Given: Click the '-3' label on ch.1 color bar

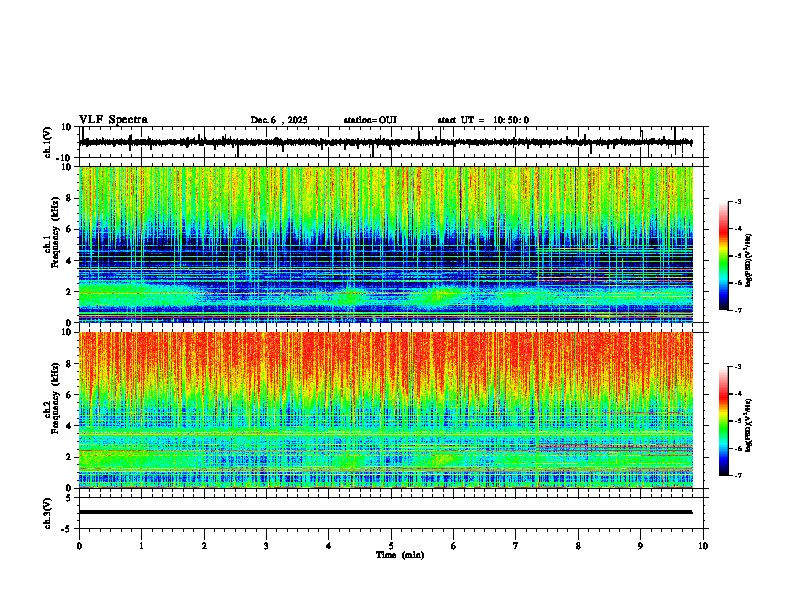Looking at the screenshot, I should pos(738,202).
